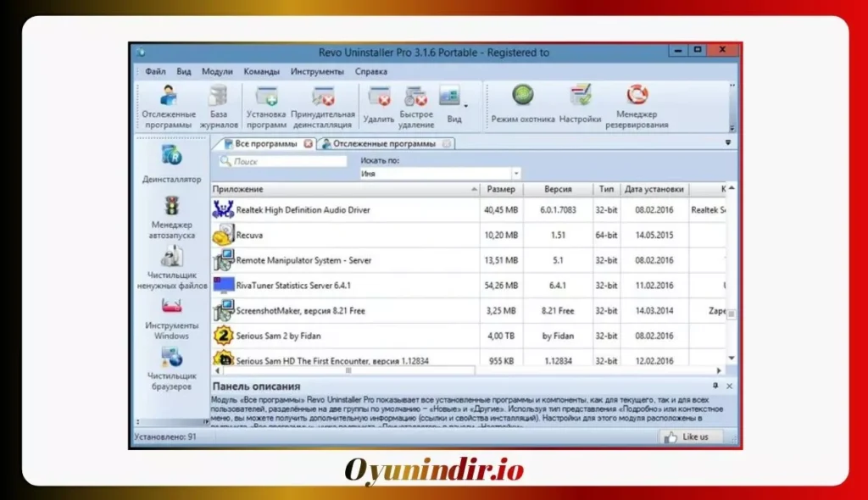Select the Recuva row name
The width and height of the screenshot is (868, 500).
(x=249, y=235)
